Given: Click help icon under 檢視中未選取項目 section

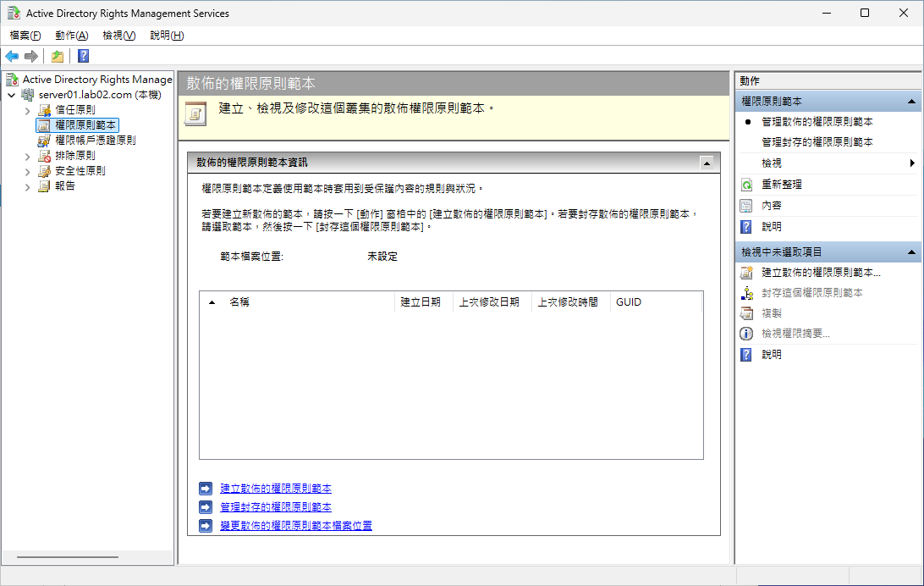Looking at the screenshot, I should click(746, 355).
